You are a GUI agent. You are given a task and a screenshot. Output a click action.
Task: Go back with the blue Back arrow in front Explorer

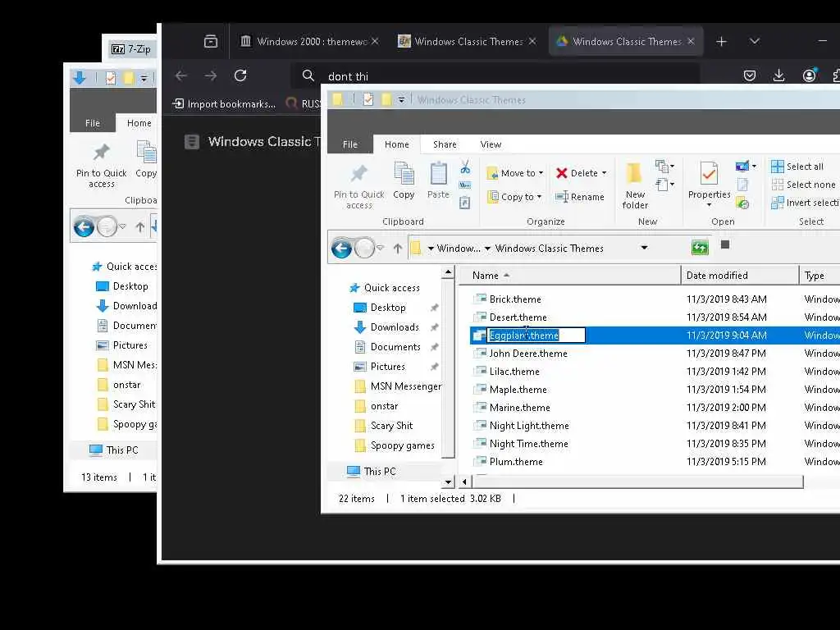(342, 248)
